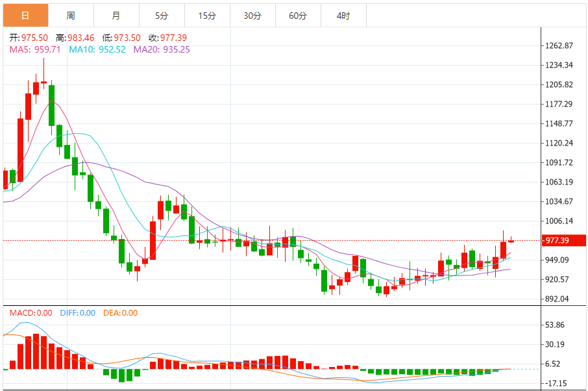Click the 30.19 MACD axis label
The image size is (588, 391).
(555, 344)
